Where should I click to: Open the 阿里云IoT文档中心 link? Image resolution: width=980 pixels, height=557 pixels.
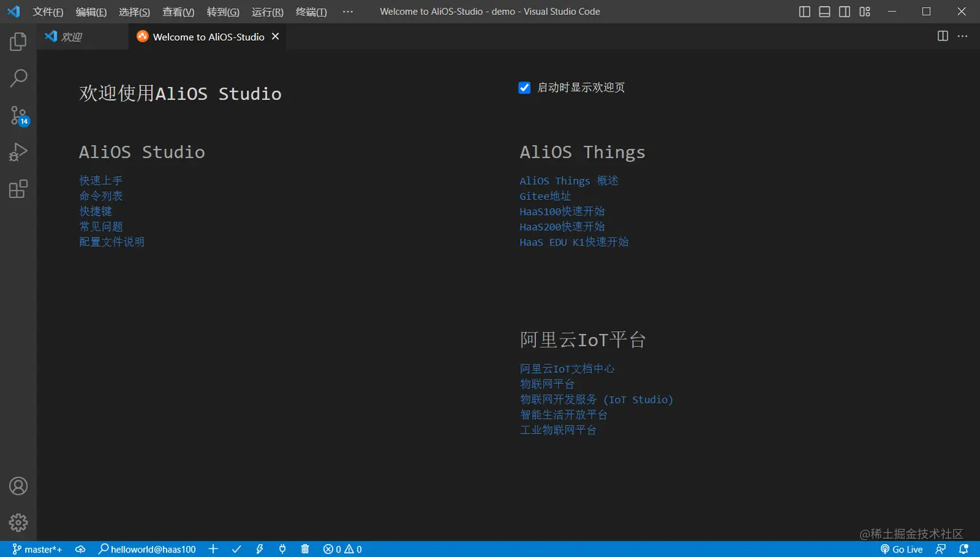(x=567, y=368)
